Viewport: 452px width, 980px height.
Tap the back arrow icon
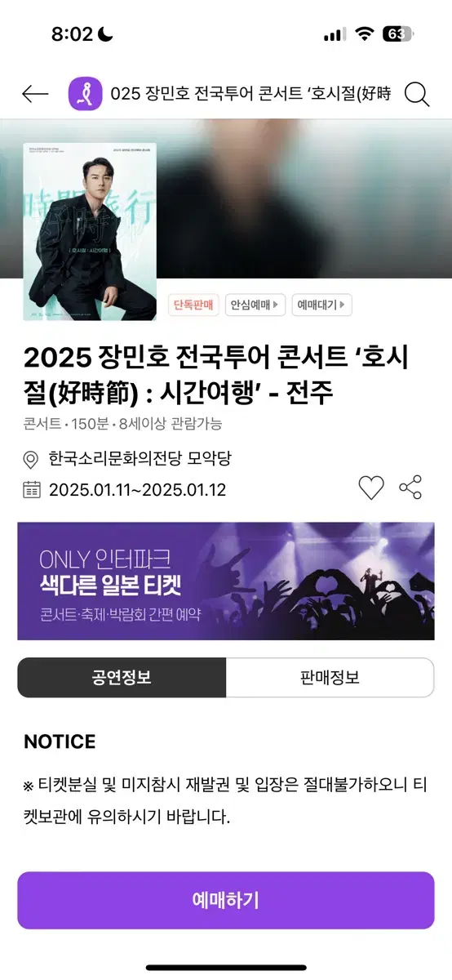tap(35, 94)
